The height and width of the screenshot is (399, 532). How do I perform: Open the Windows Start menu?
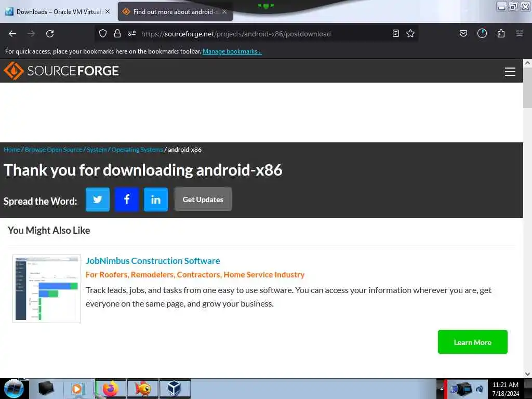coord(14,389)
